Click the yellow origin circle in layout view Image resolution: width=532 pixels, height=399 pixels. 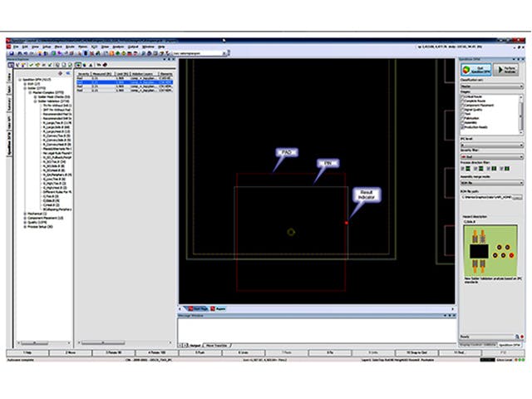pos(291,232)
